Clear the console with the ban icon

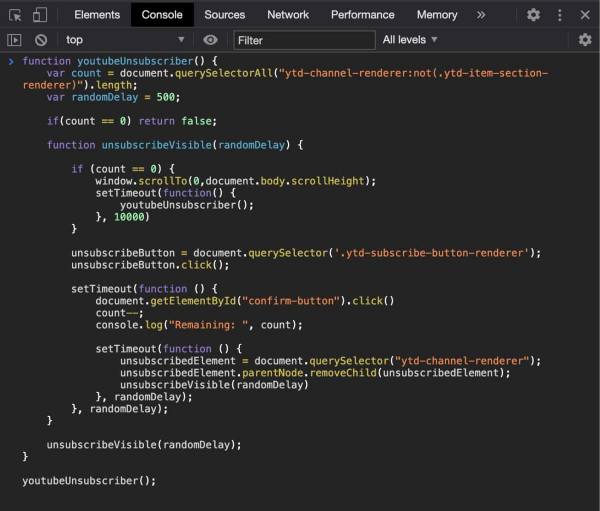click(x=41, y=40)
